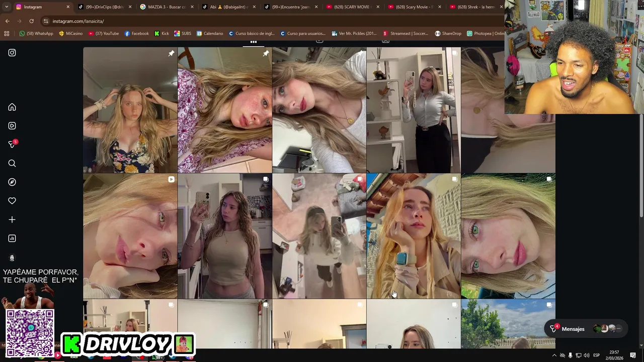Screen dimensions: 644x362
Task: Open the bookmarks apps grid icon
Action: [7, 34]
